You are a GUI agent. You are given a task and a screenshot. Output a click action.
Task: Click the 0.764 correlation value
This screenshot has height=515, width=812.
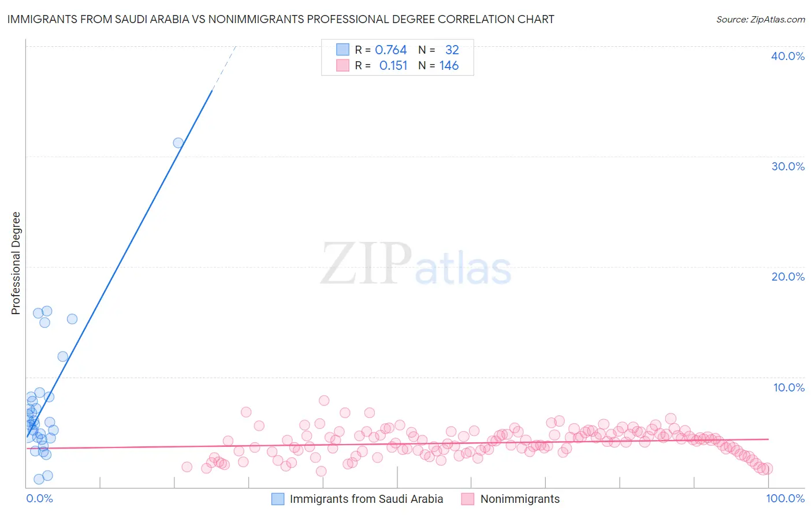pos(390,50)
